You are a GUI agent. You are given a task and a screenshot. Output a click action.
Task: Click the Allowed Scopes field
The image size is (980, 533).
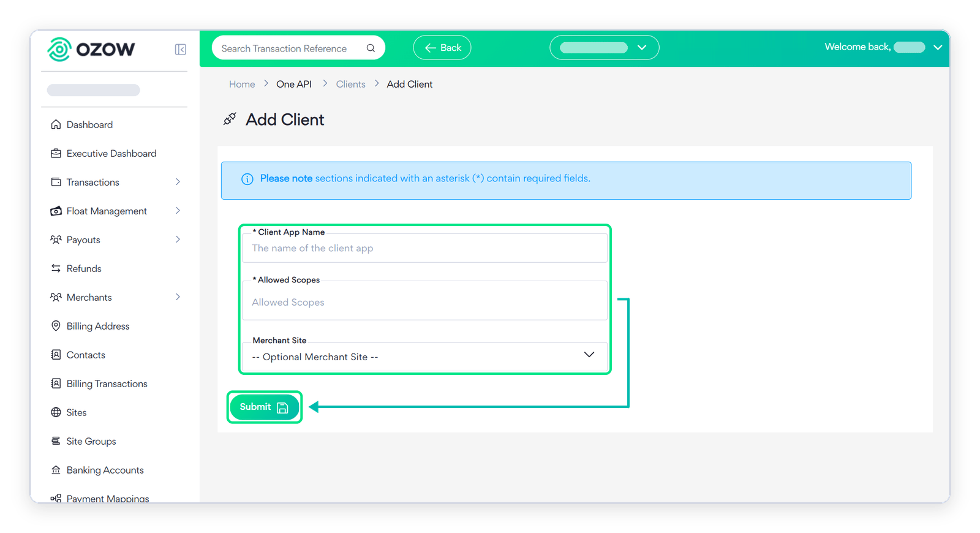tap(424, 301)
